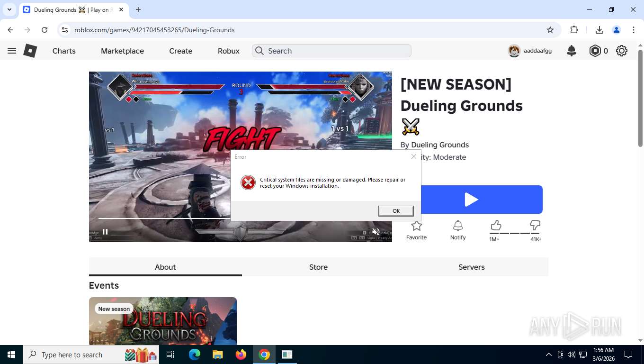Expand the tab search dropdown arrow

(9, 9)
